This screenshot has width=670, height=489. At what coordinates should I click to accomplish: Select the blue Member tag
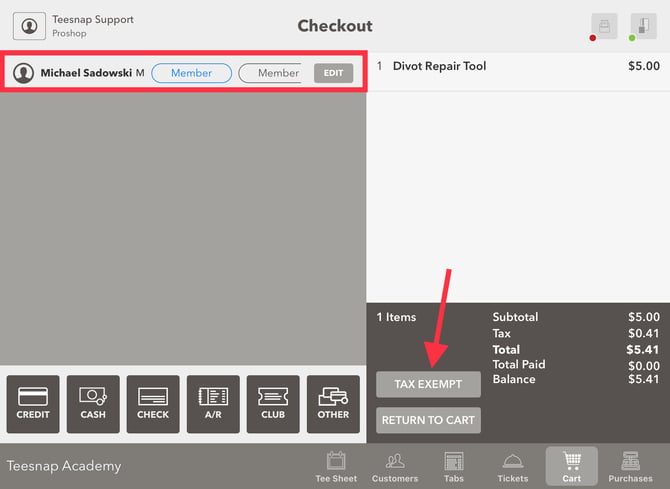point(191,73)
